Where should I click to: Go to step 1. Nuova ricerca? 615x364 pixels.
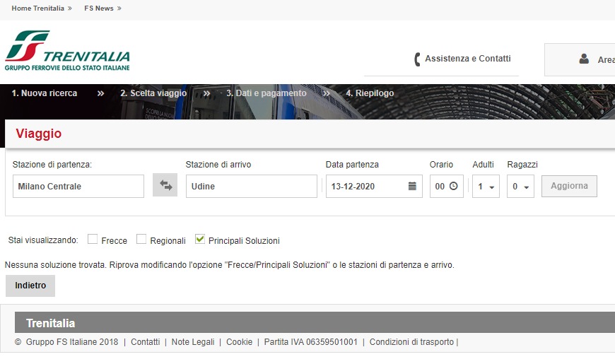click(x=45, y=93)
